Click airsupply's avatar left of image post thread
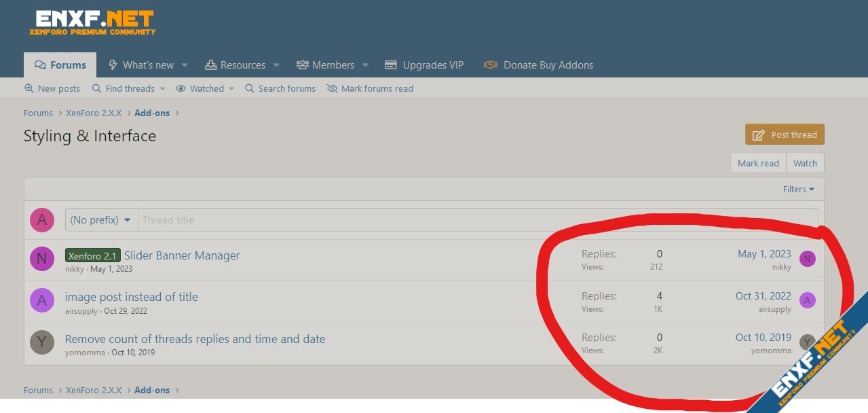This screenshot has height=413, width=868. tap(42, 300)
